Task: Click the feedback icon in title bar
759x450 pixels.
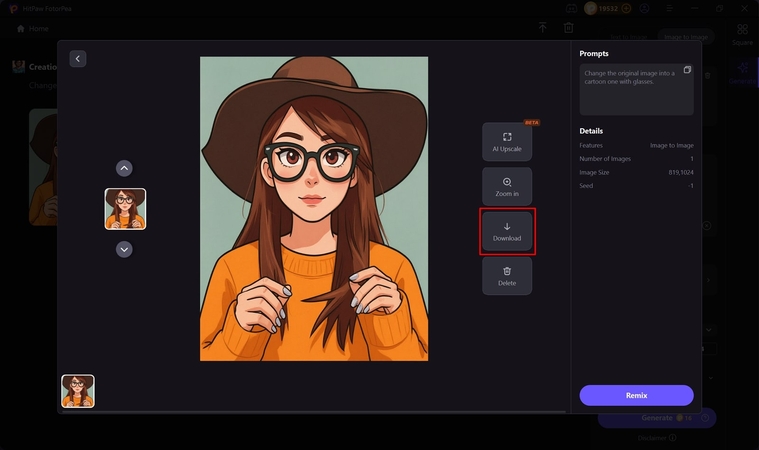Action: point(572,9)
